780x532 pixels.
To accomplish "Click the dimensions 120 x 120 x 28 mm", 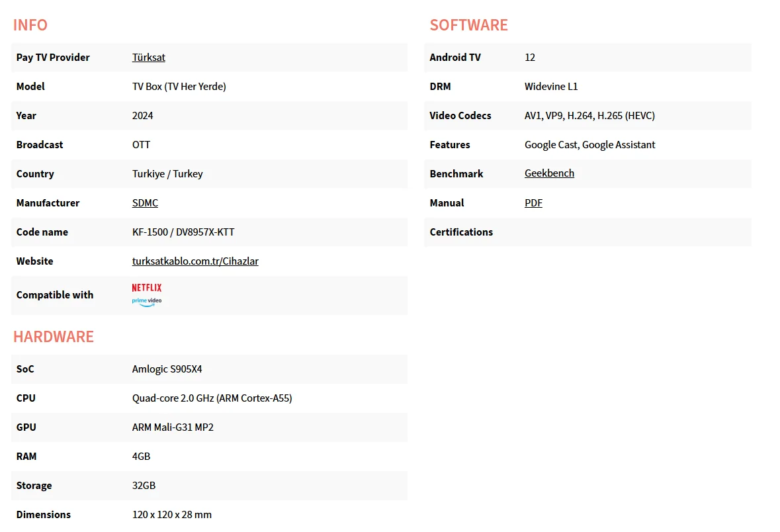I will click(x=171, y=515).
